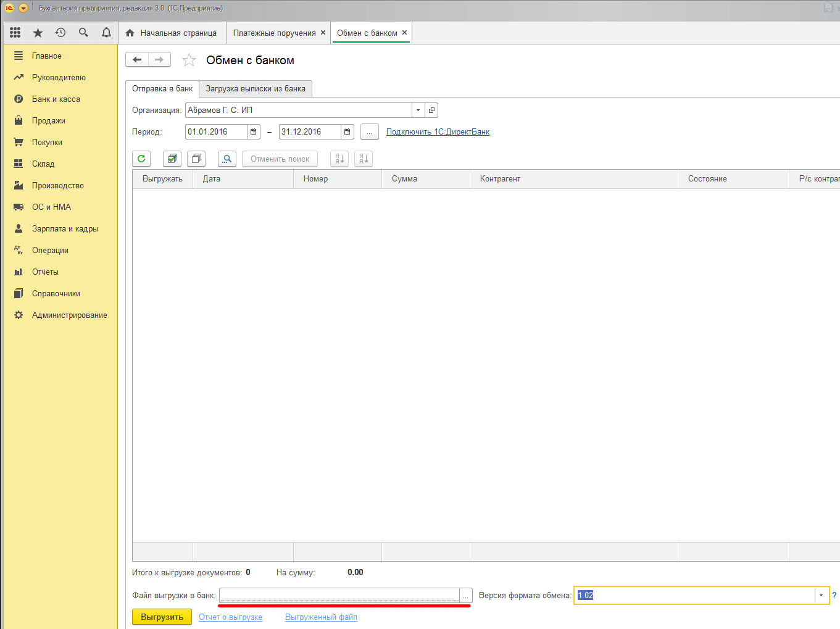Click the green refresh list icon
Image resolution: width=840 pixels, height=629 pixels.
141,159
